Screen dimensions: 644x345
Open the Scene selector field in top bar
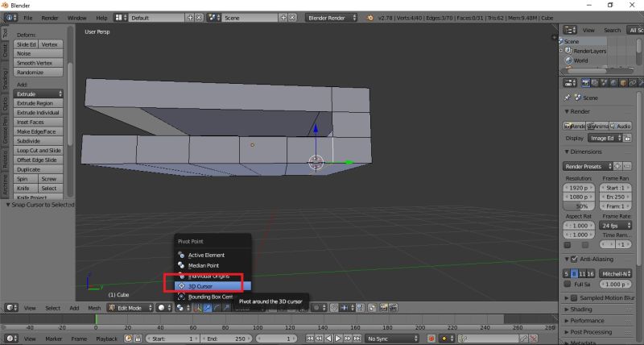coord(250,18)
